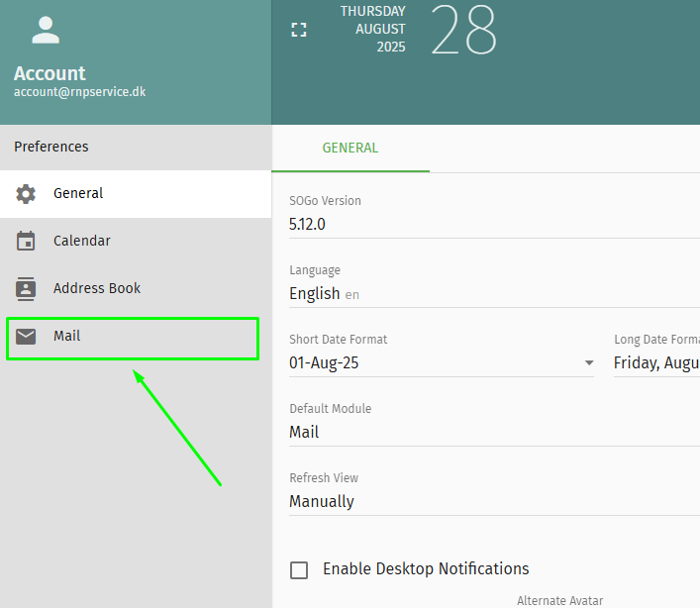The image size is (700, 608).
Task: Select Address Book preferences text label
Action: pyautogui.click(x=97, y=288)
